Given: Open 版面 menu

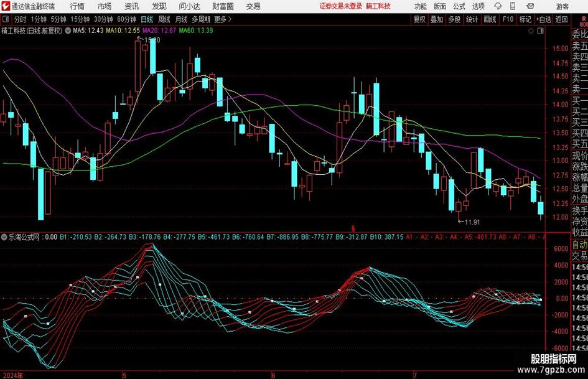Looking at the screenshot, I should click(440, 6).
